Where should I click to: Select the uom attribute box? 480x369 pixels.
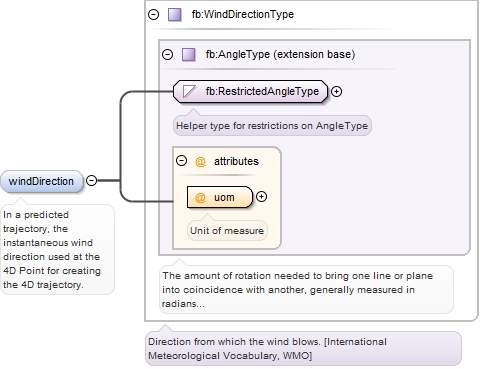tap(220, 197)
